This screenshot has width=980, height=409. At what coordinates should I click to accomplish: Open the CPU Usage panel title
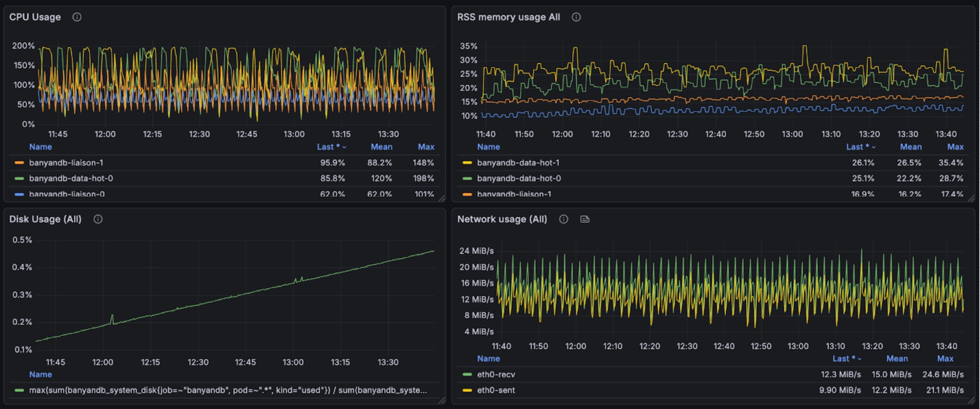[35, 17]
